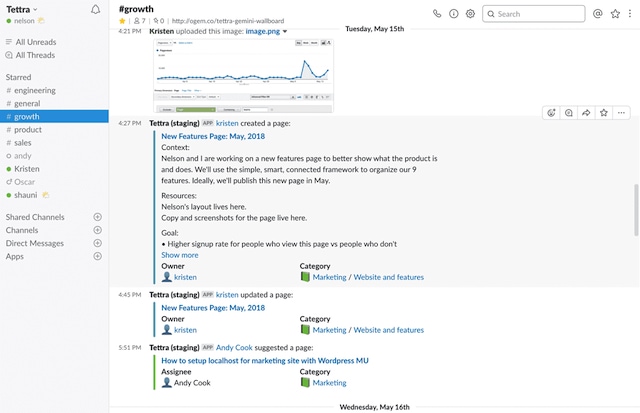Expand page text with Show more
Screen dimensions: 640x413
coord(180,255)
